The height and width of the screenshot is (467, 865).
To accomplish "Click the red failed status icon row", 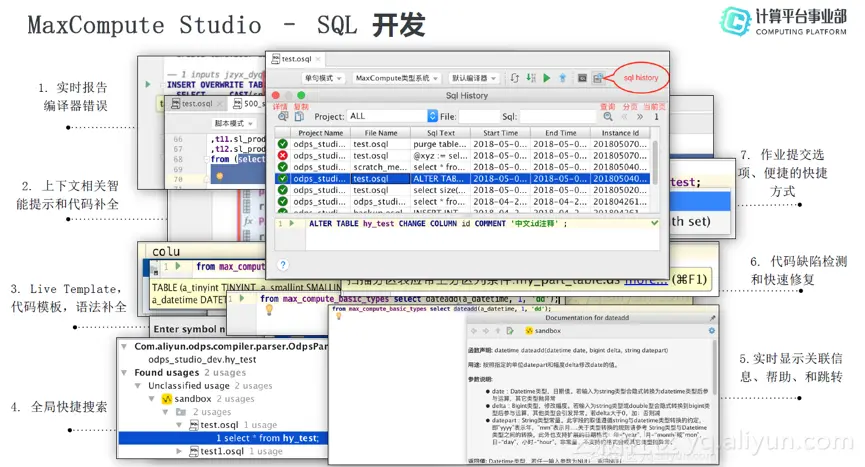I will tap(282, 155).
